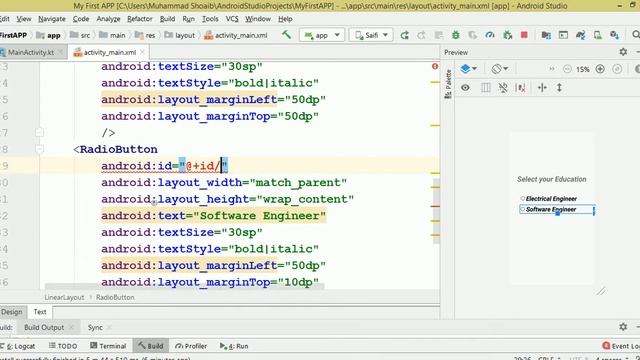Select the Text editor tab
640x360 pixels.
(x=40, y=312)
